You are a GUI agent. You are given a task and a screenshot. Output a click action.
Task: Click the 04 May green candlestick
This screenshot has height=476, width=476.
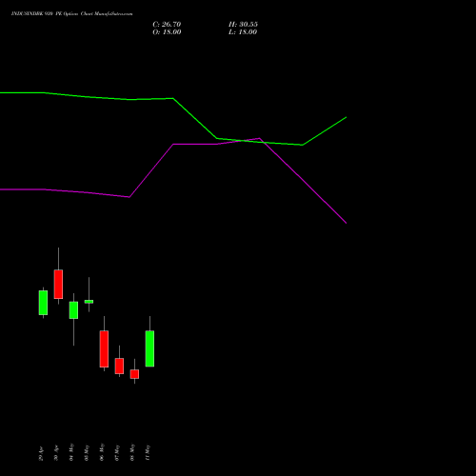(x=73, y=310)
